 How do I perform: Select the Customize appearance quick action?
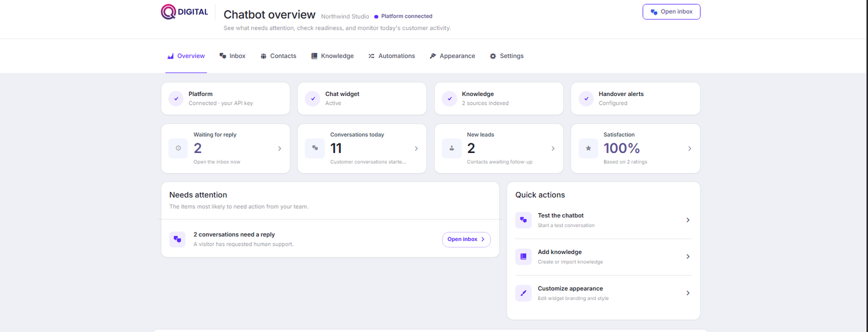pos(603,293)
